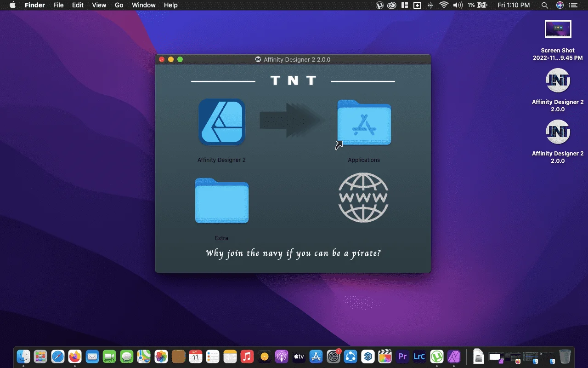Open Wi-Fi status menu
Screen dimensions: 588x368
pos(444,5)
